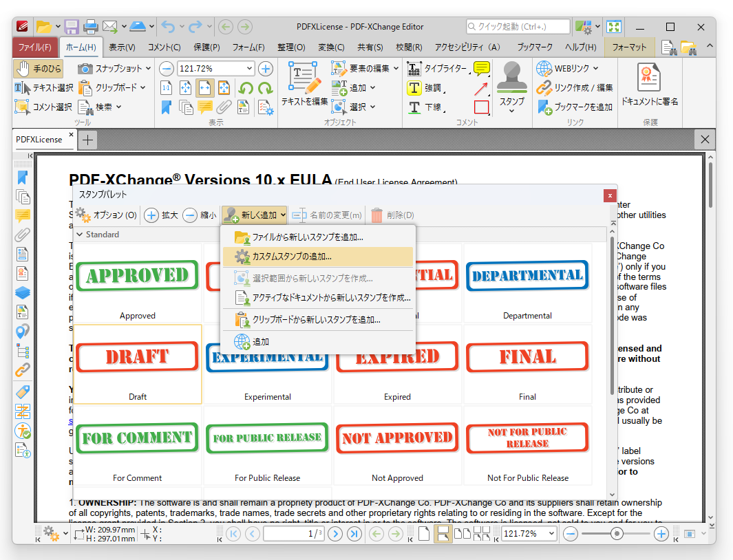Toggle the 新しく追加 dropdown button

(x=255, y=215)
